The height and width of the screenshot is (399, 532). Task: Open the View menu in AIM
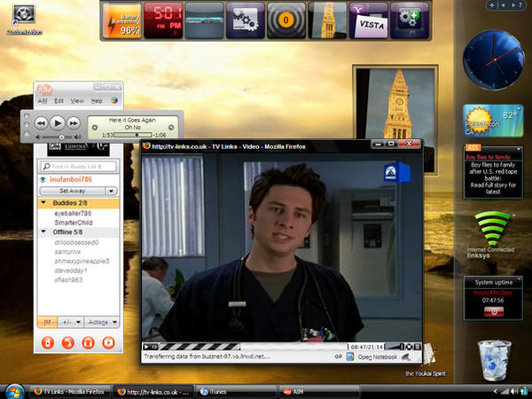(77, 101)
